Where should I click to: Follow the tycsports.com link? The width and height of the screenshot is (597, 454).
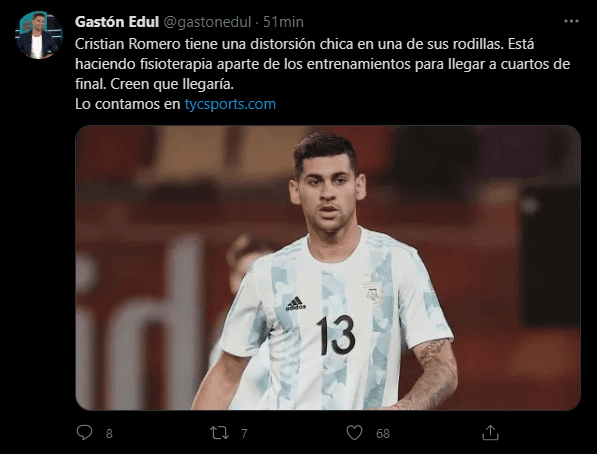230,104
